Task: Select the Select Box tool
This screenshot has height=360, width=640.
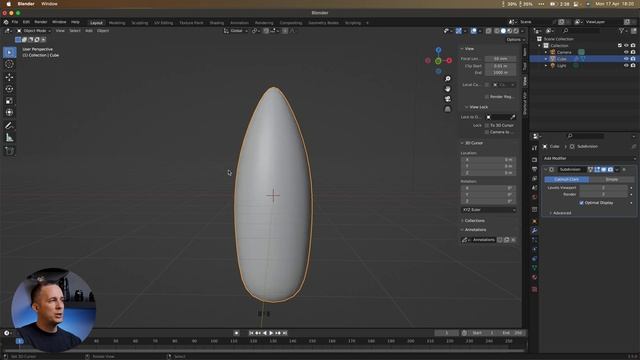Action: point(9,52)
